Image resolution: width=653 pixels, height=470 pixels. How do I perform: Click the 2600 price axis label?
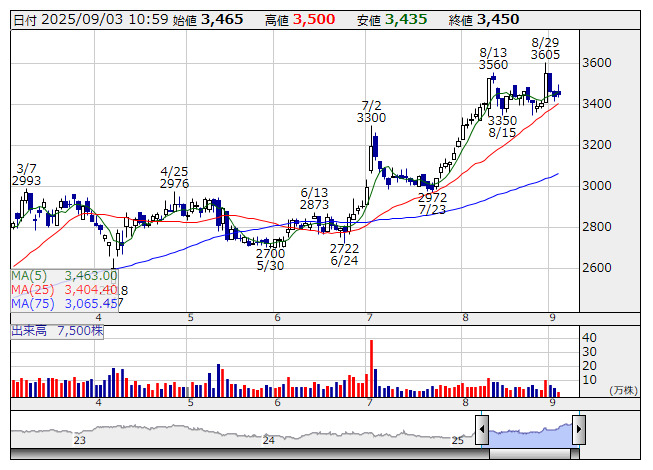(597, 268)
